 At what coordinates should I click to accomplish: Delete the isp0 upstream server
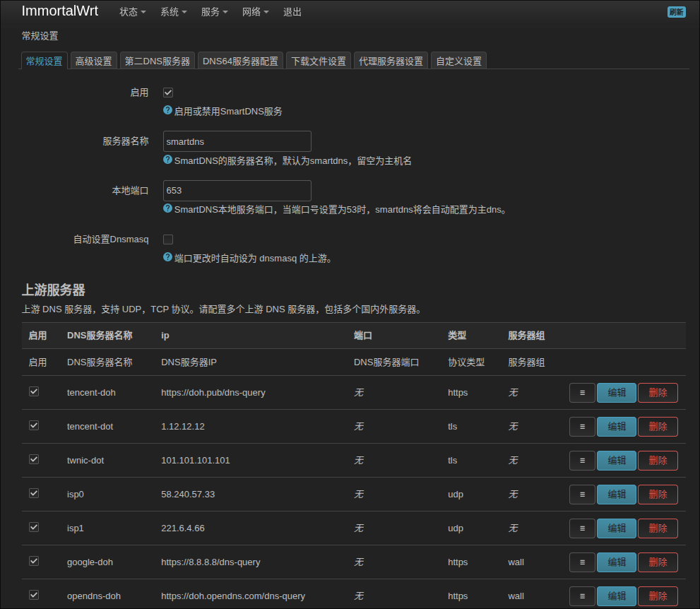coord(658,495)
